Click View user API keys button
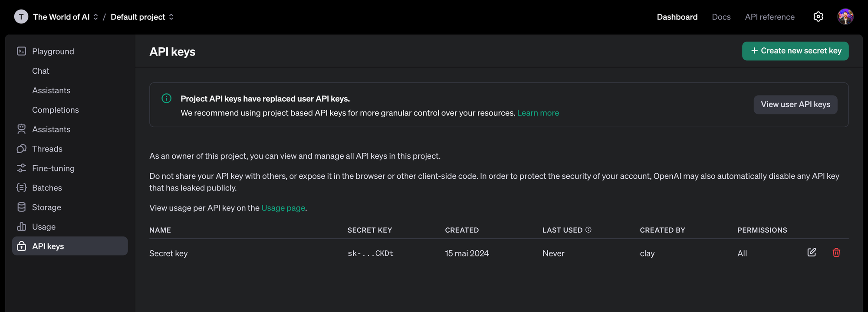 tap(795, 105)
